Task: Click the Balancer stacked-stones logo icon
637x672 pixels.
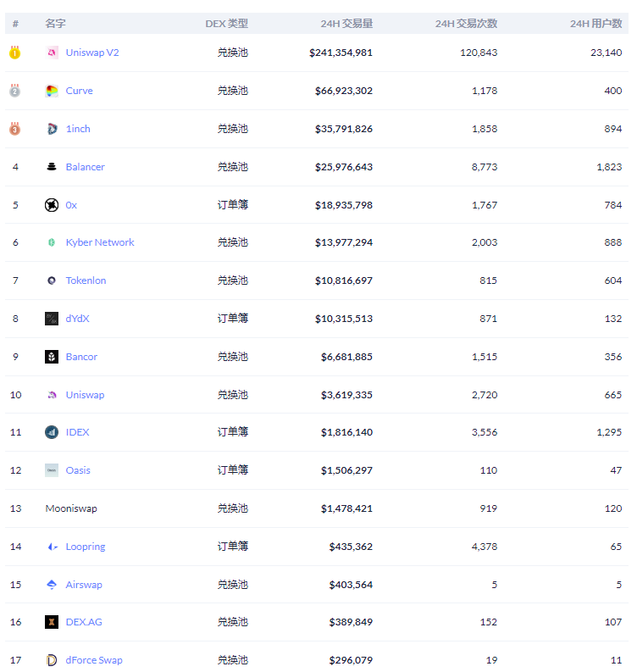Action: tap(52, 167)
